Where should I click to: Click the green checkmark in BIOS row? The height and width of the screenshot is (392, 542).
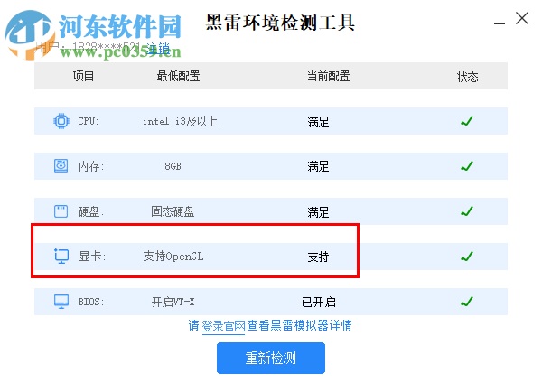click(x=467, y=302)
